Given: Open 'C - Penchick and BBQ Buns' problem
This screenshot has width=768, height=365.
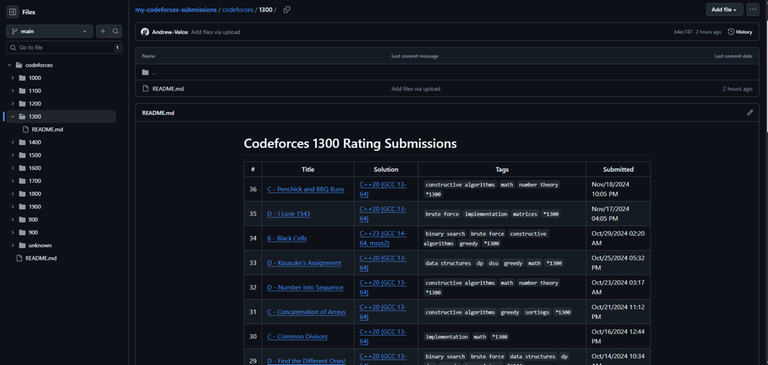Looking at the screenshot, I should (306, 189).
